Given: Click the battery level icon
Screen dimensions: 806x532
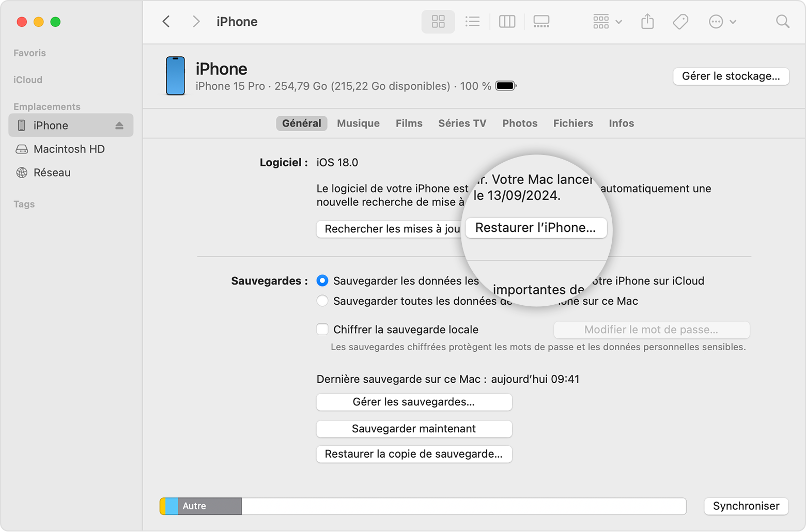Looking at the screenshot, I should pyautogui.click(x=506, y=86).
